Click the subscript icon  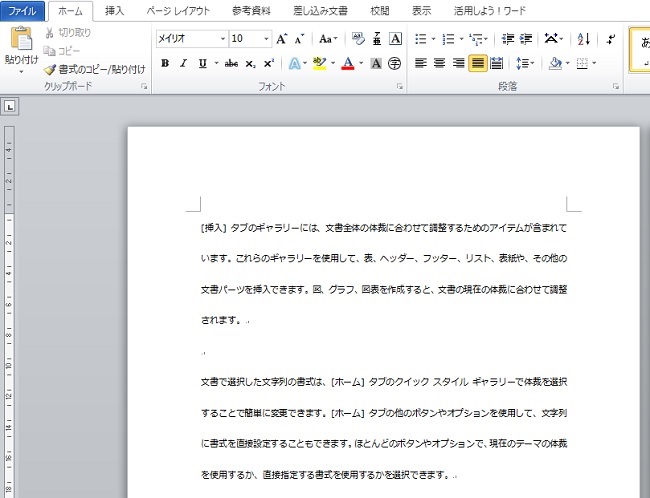pyautogui.click(x=250, y=63)
